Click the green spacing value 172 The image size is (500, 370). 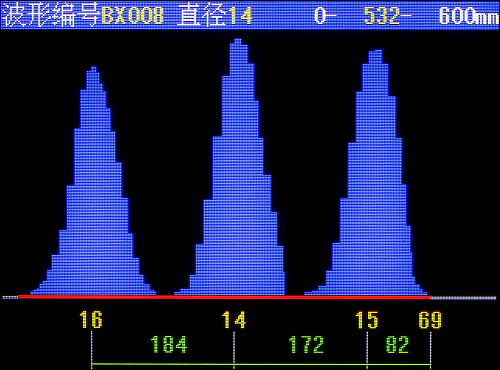(x=306, y=344)
